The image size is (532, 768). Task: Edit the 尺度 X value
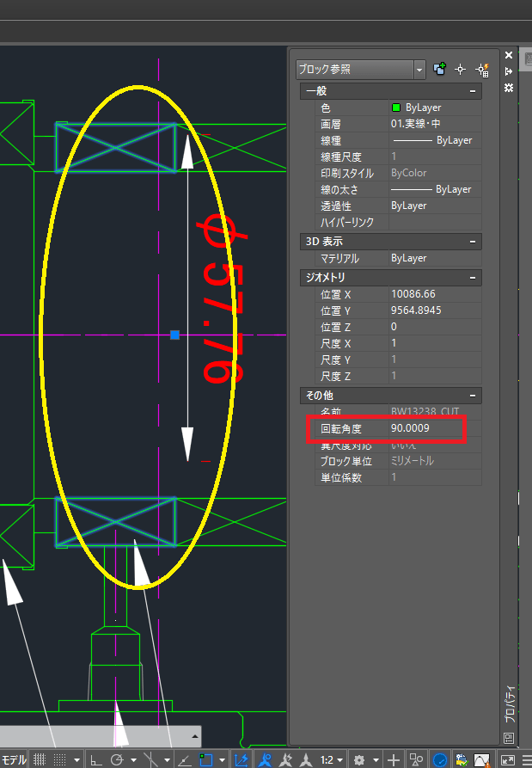pos(435,343)
